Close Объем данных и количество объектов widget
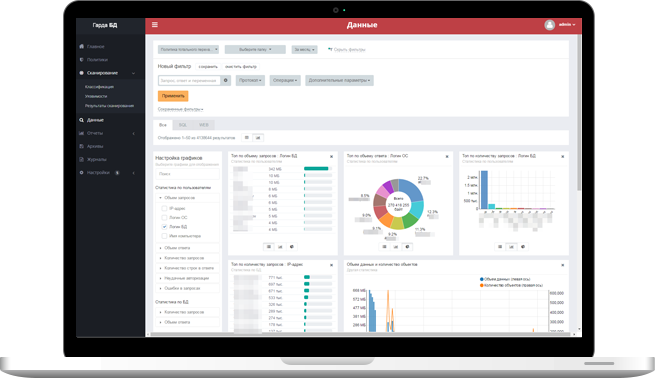The image size is (655, 378). 563,265
